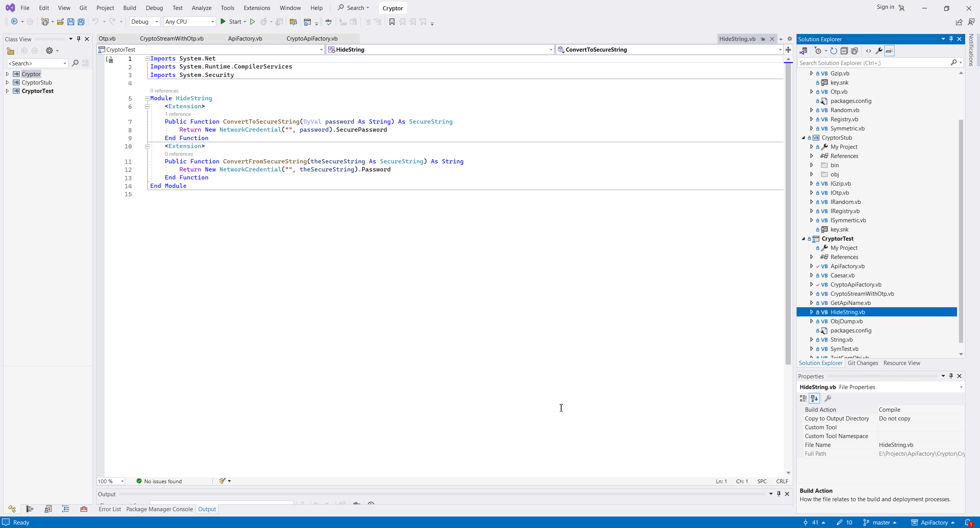Toggle Alphabetical sort in Properties panel
Screen dimensions: 980x528
814,398
